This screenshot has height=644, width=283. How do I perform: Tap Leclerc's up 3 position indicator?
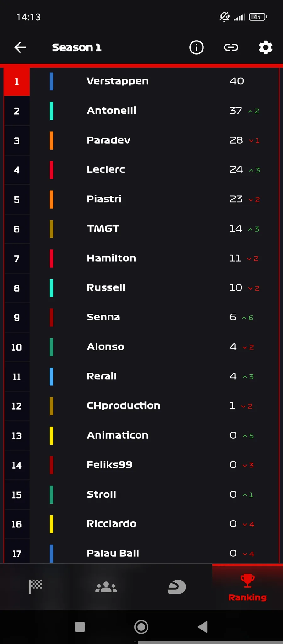click(x=255, y=170)
